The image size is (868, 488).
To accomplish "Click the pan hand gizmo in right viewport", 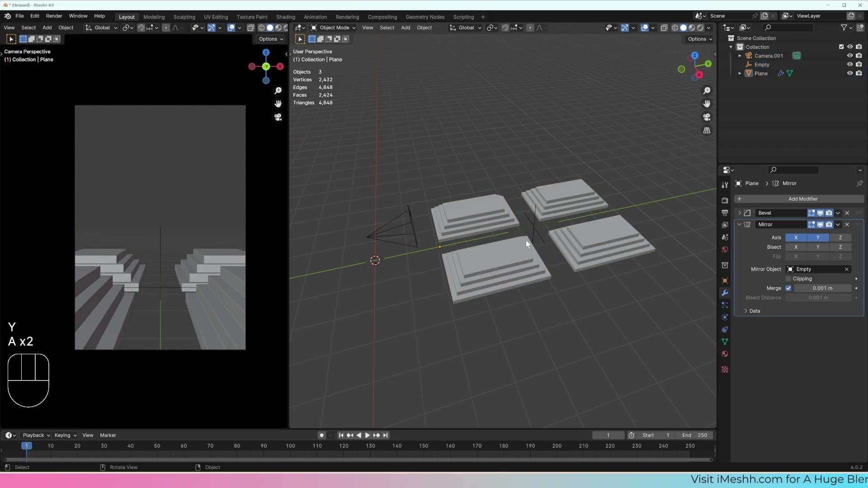I will pyautogui.click(x=707, y=104).
